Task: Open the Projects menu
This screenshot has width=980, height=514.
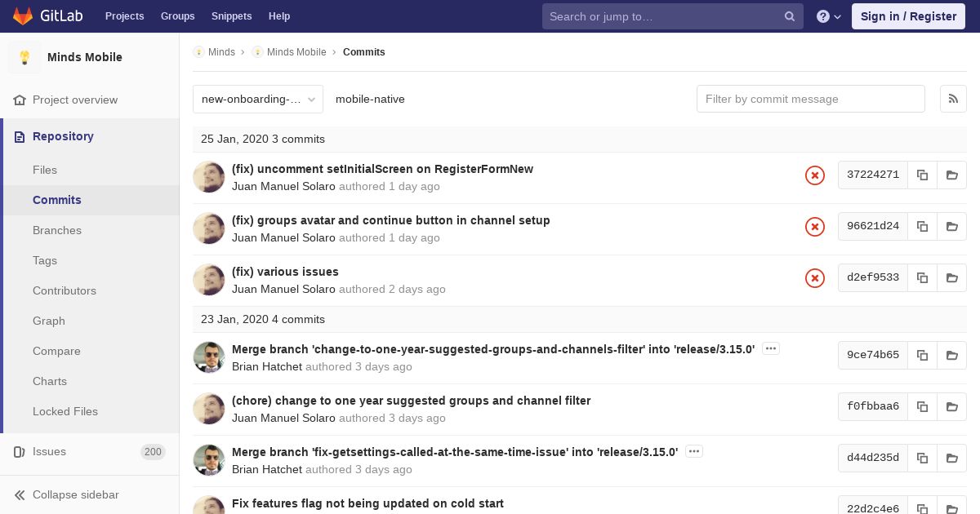Action: [x=124, y=16]
